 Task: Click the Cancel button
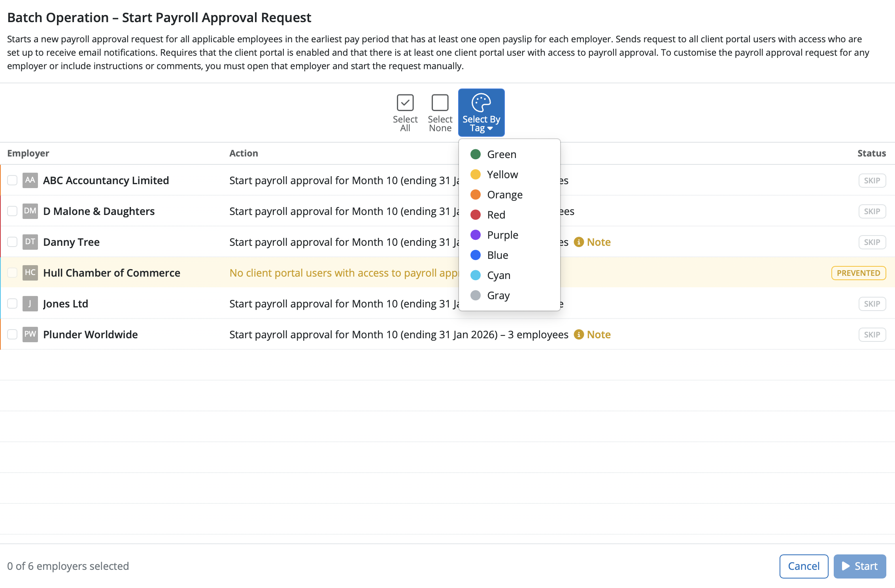pos(804,566)
